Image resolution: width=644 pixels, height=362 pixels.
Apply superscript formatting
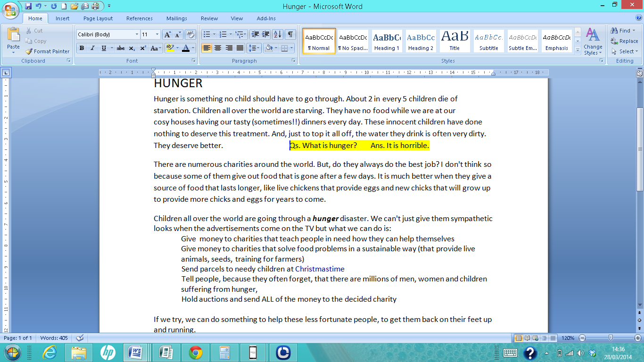tap(143, 48)
